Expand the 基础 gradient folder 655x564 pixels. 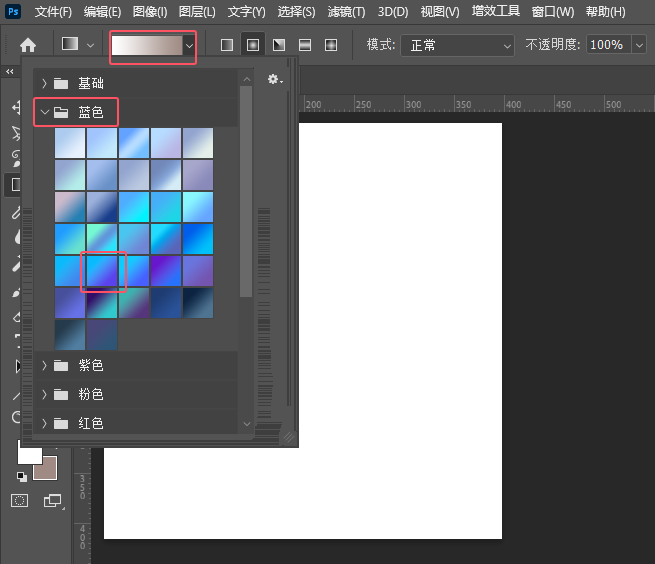point(44,83)
